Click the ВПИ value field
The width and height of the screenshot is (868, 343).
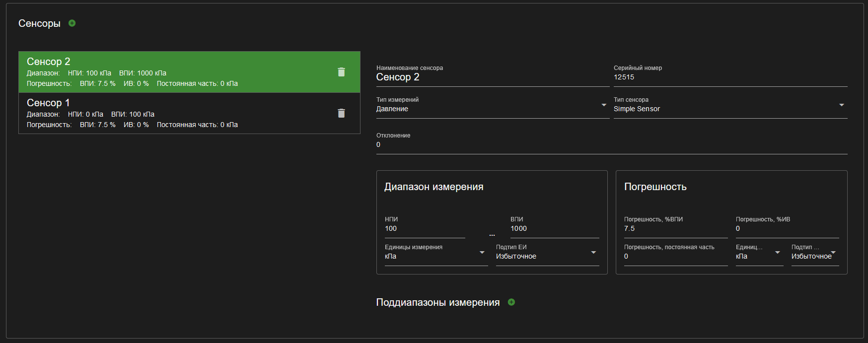click(x=555, y=226)
